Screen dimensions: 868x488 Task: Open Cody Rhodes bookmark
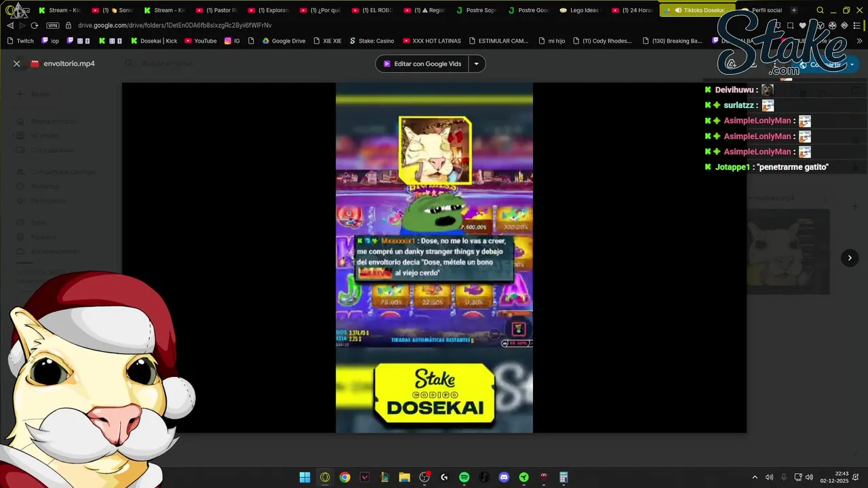pos(603,41)
